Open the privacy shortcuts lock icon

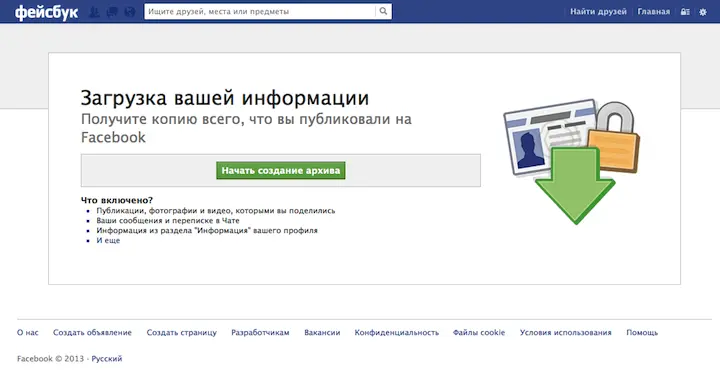tap(685, 12)
